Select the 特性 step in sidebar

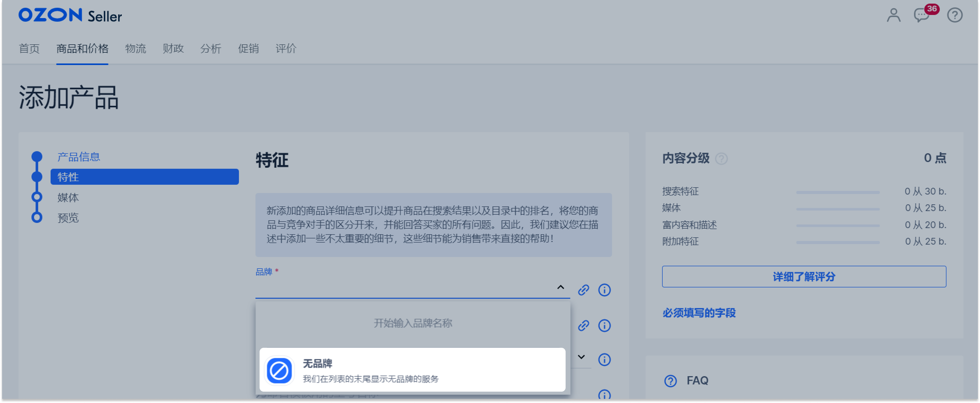144,176
